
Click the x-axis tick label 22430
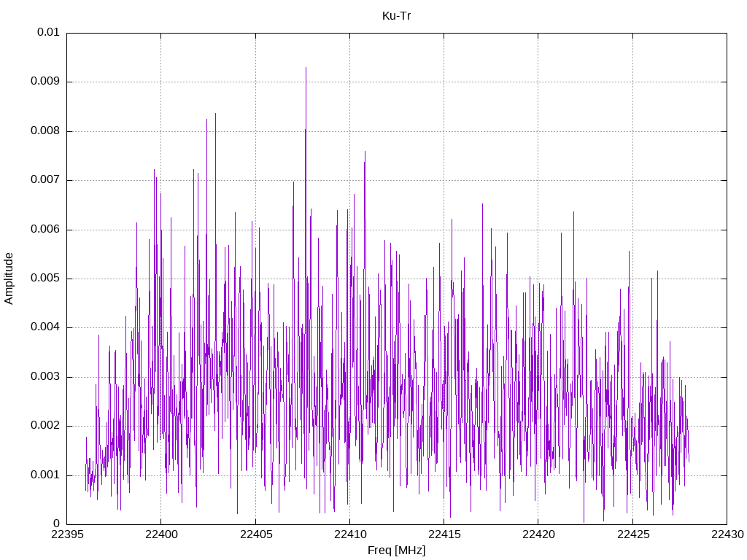coord(727,534)
